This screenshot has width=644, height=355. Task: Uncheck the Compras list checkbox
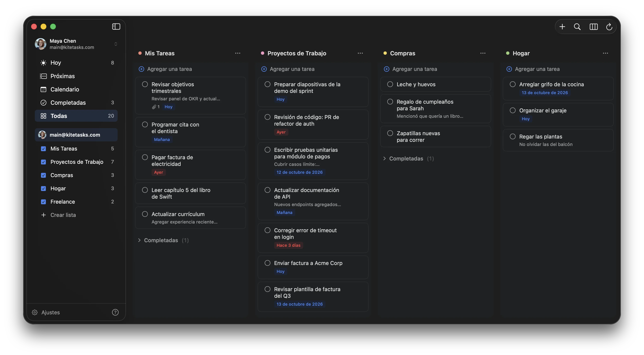pyautogui.click(x=43, y=175)
